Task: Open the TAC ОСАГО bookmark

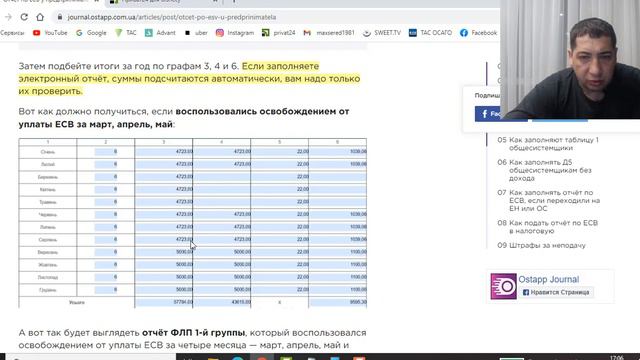Action: pos(430,33)
